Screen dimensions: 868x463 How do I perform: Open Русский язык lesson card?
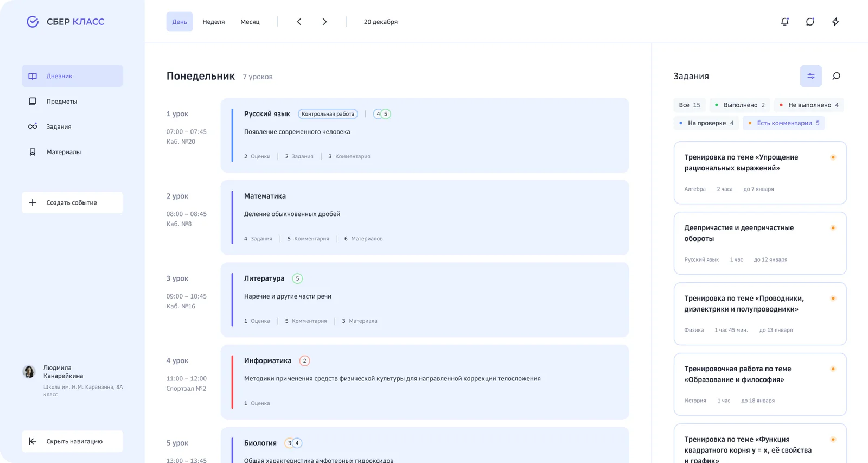coord(425,135)
